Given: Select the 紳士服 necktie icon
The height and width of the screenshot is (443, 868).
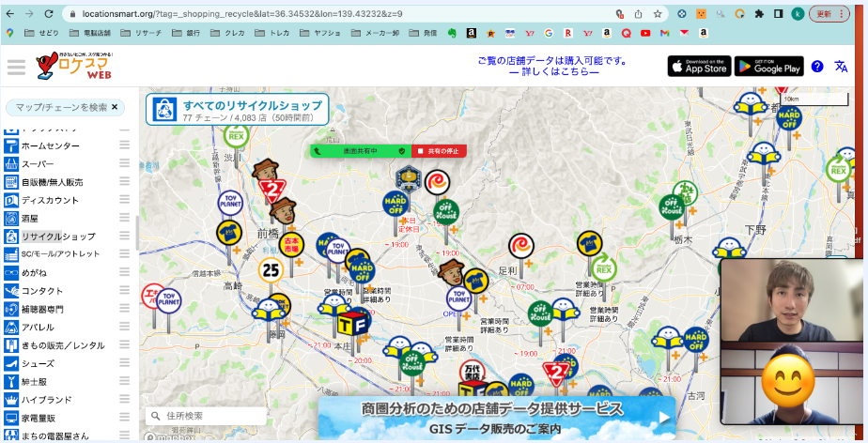Looking at the screenshot, I should click(11, 382).
